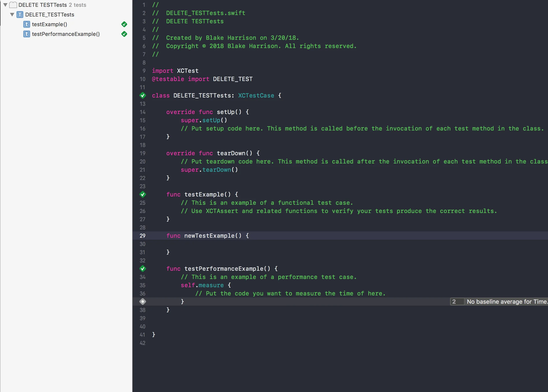Click gutter test diamond at func testPerformanceExample()

click(x=143, y=269)
